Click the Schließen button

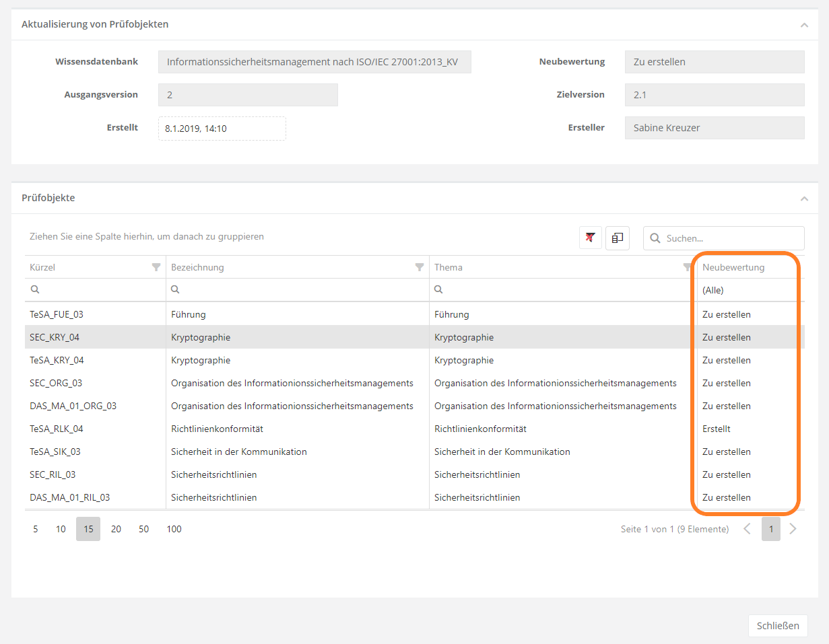pyautogui.click(x=777, y=626)
